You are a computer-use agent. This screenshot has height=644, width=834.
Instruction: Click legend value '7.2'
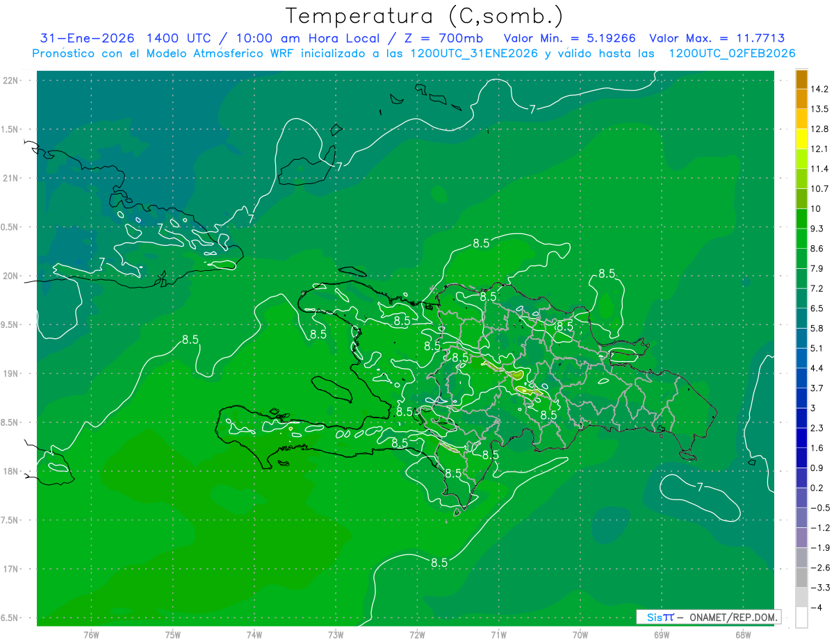pyautogui.click(x=817, y=288)
